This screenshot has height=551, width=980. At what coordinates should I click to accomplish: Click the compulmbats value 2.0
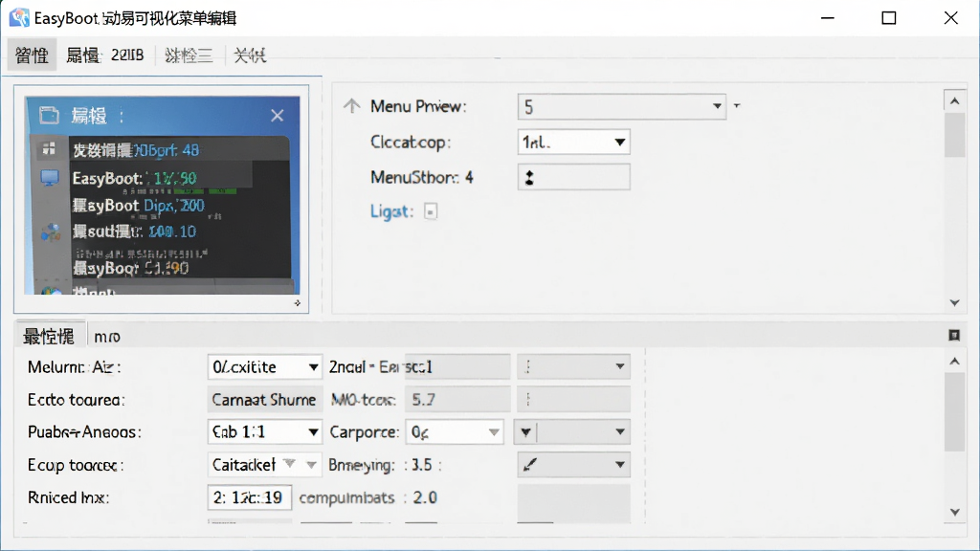425,497
